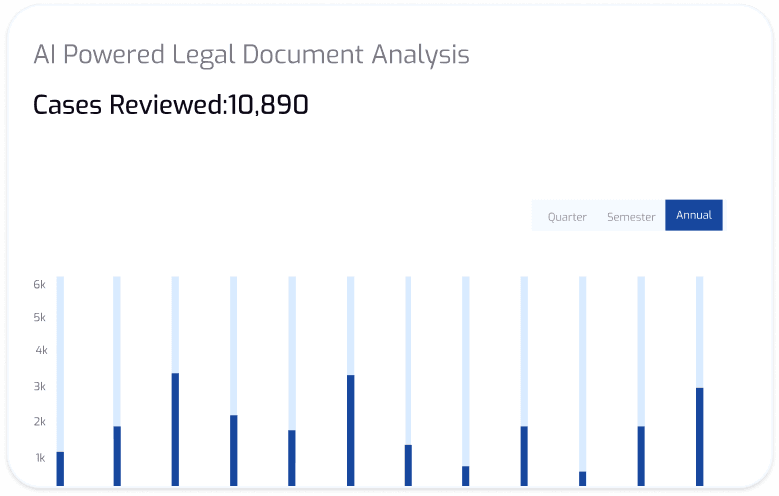Image resolution: width=779 pixels, height=496 pixels.
Task: Click the last bar in the chart
Action: click(x=700, y=437)
